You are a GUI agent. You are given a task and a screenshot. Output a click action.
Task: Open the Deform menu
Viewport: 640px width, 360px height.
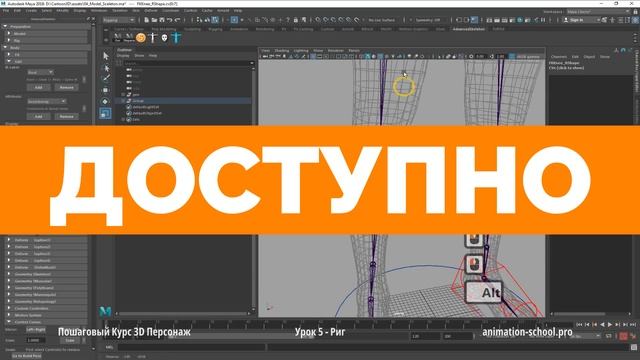click(151, 11)
